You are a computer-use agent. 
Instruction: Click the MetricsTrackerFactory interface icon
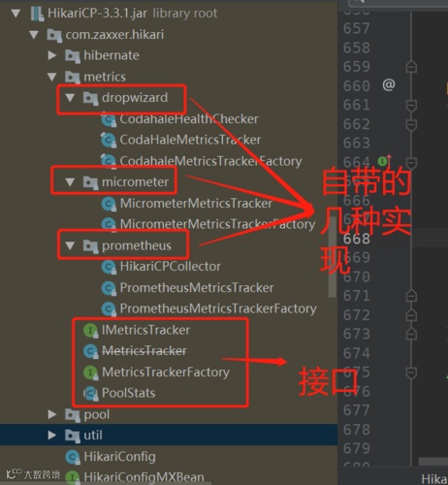[90, 372]
